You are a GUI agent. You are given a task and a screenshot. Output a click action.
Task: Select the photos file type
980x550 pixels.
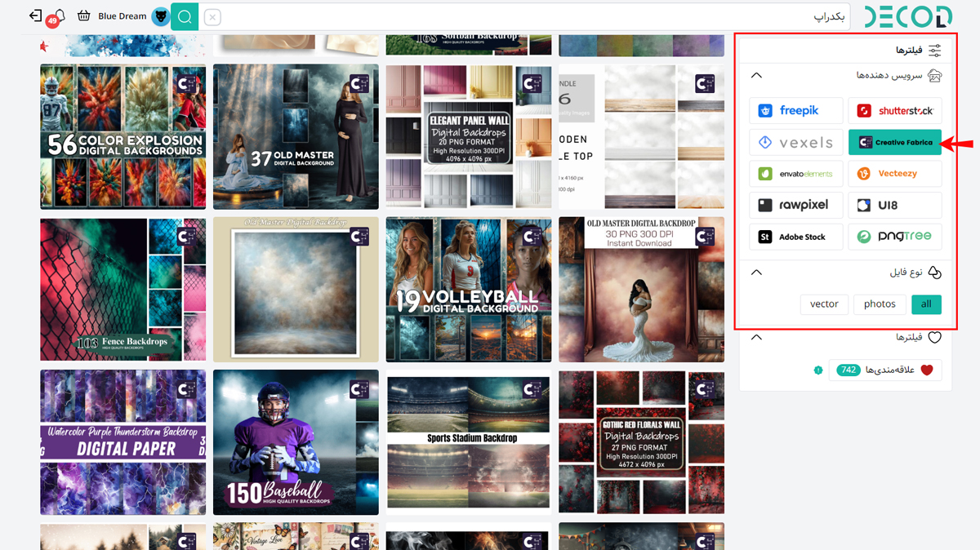click(x=880, y=304)
